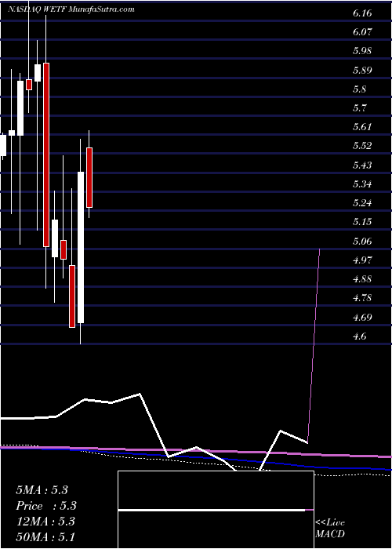Click the 5.98 price axis label
Viewport: 392px width, 549px height.
click(x=362, y=51)
